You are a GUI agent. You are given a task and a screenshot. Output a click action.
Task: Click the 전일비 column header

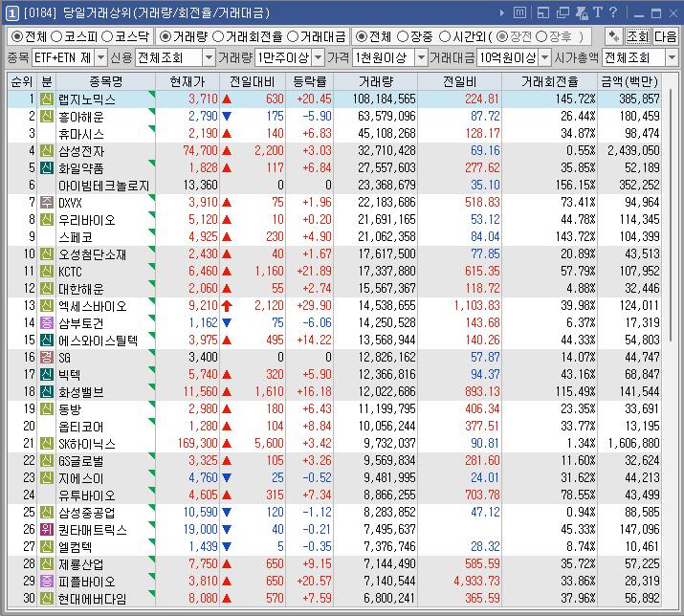[x=460, y=81]
